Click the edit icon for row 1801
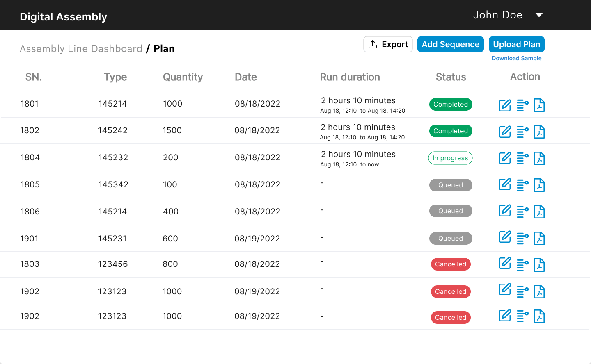The width and height of the screenshot is (591, 364). [x=505, y=105]
